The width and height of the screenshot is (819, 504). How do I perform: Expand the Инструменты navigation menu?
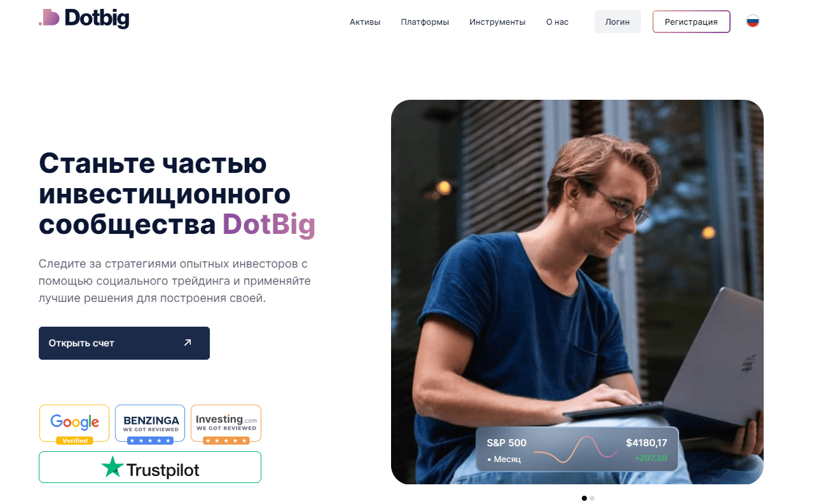click(497, 22)
